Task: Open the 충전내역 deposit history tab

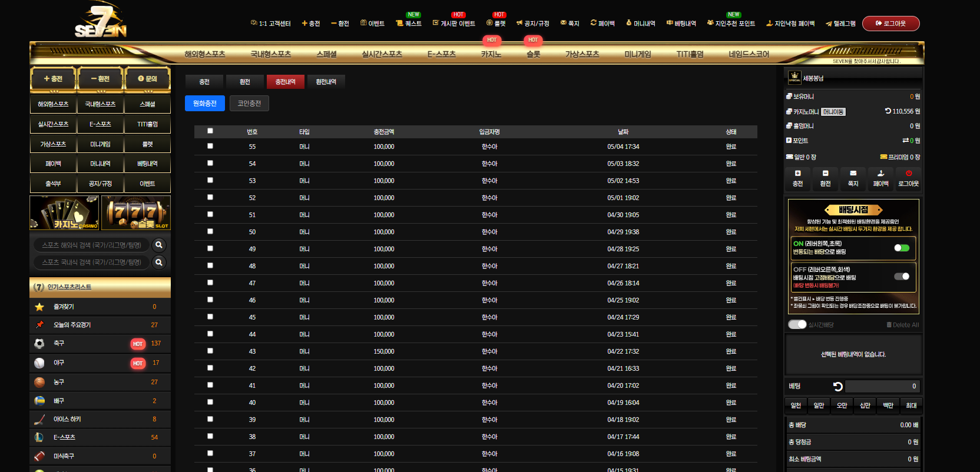Action: point(286,82)
